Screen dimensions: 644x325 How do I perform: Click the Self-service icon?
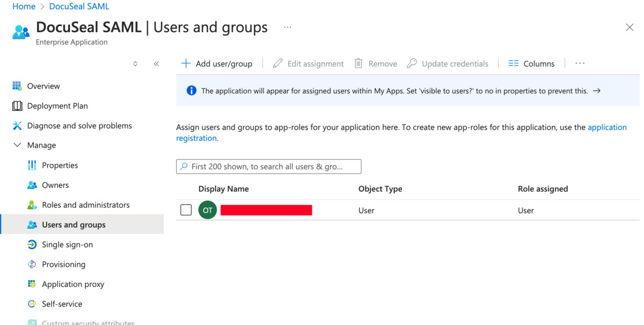coord(32,304)
